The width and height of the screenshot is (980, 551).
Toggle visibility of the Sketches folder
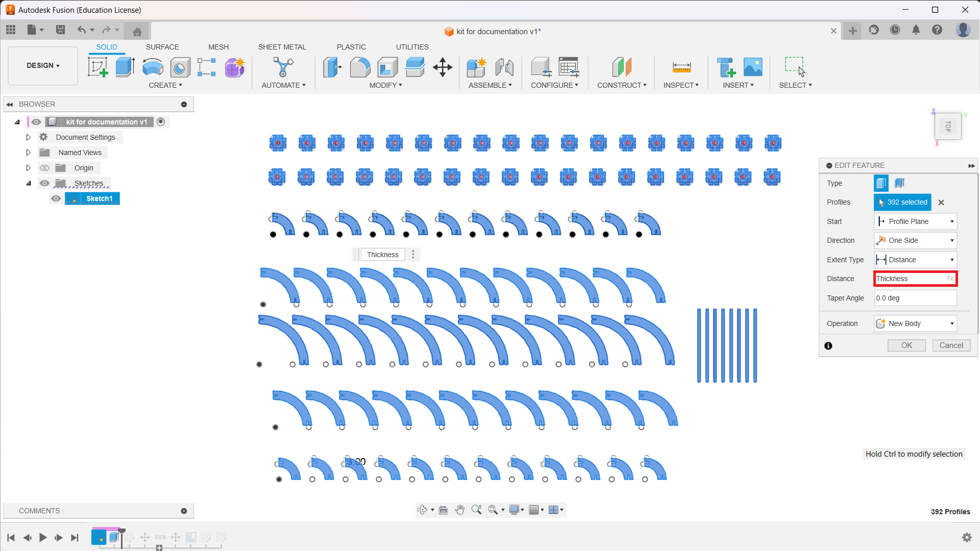[45, 183]
